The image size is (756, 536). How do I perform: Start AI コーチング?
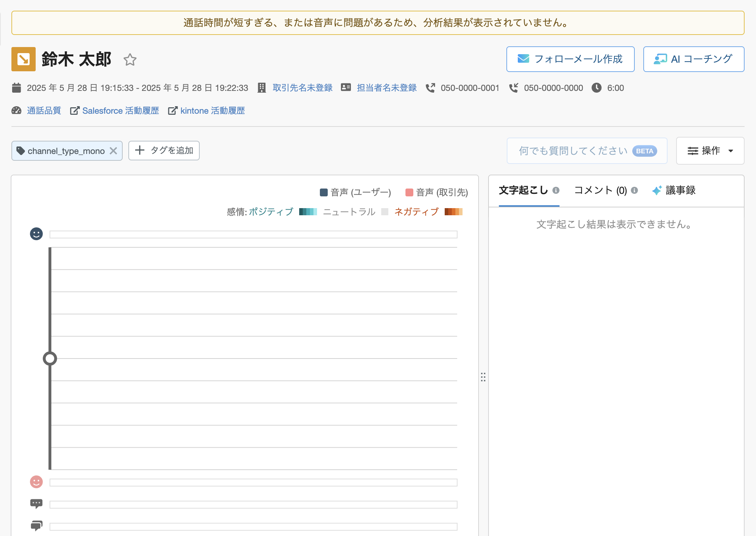(x=693, y=59)
